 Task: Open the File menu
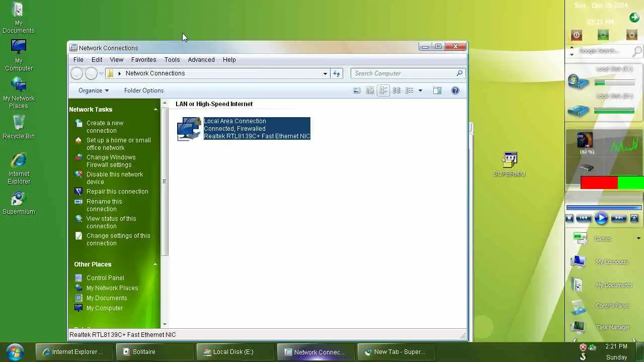[x=78, y=59]
